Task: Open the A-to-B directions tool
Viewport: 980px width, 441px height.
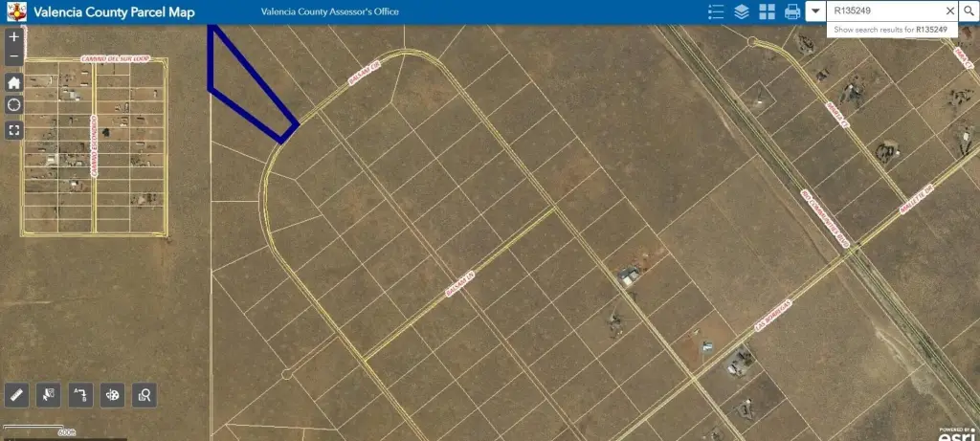Action: [x=80, y=394]
